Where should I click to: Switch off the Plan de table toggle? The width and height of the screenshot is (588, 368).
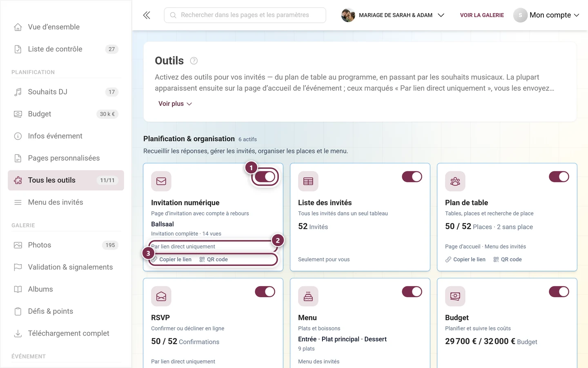click(x=559, y=177)
